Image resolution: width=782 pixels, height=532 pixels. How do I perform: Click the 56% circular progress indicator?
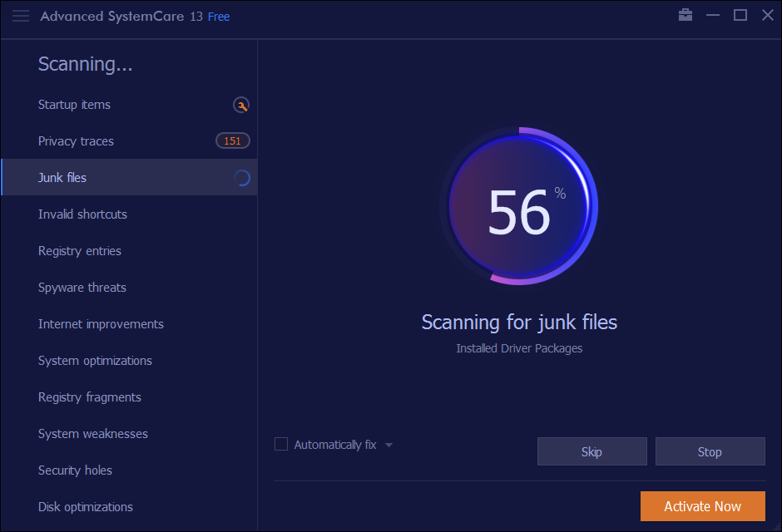click(x=519, y=206)
